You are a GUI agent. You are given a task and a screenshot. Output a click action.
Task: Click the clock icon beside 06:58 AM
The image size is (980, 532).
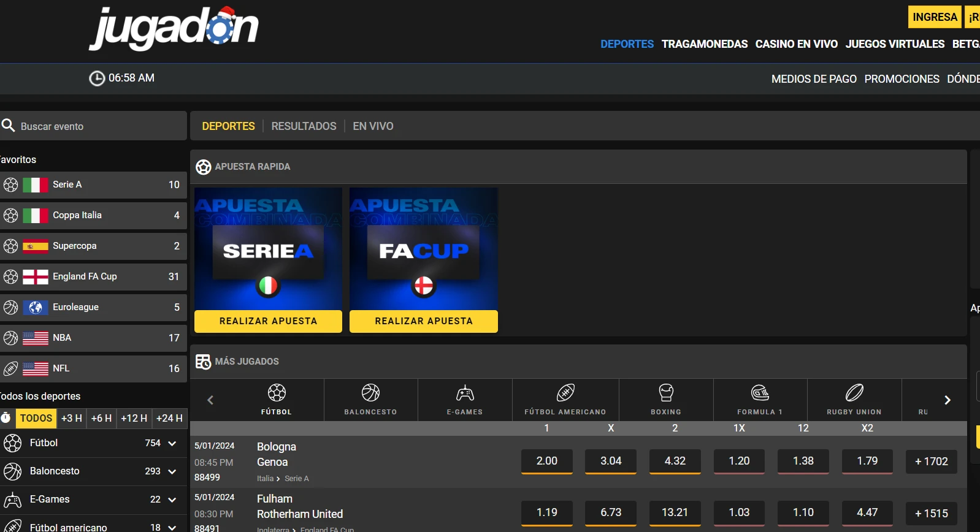click(97, 78)
